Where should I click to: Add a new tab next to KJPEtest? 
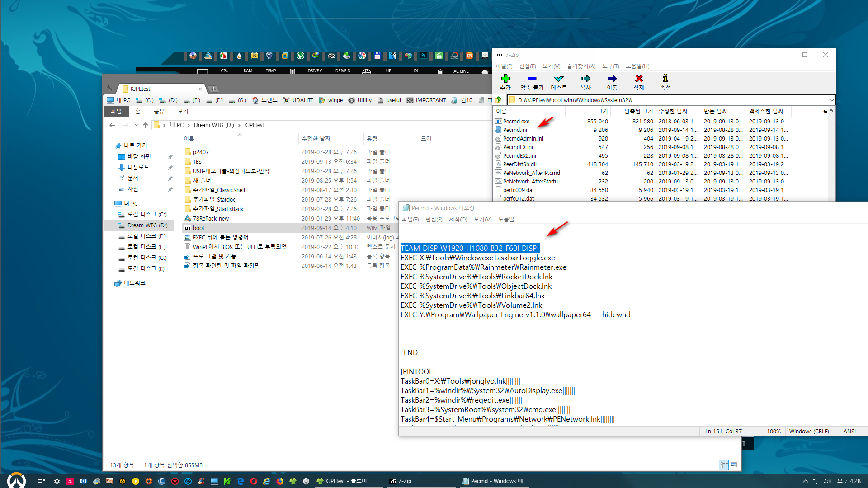click(213, 89)
